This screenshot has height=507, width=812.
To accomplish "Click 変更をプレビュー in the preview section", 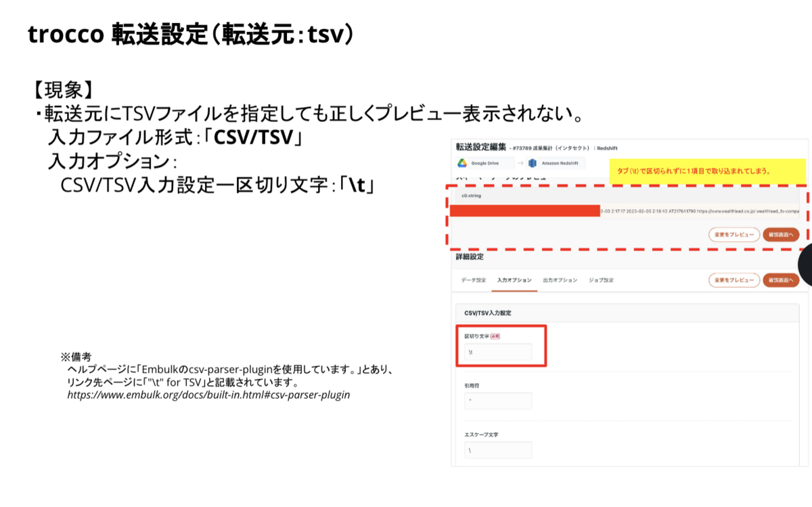I will [x=734, y=234].
